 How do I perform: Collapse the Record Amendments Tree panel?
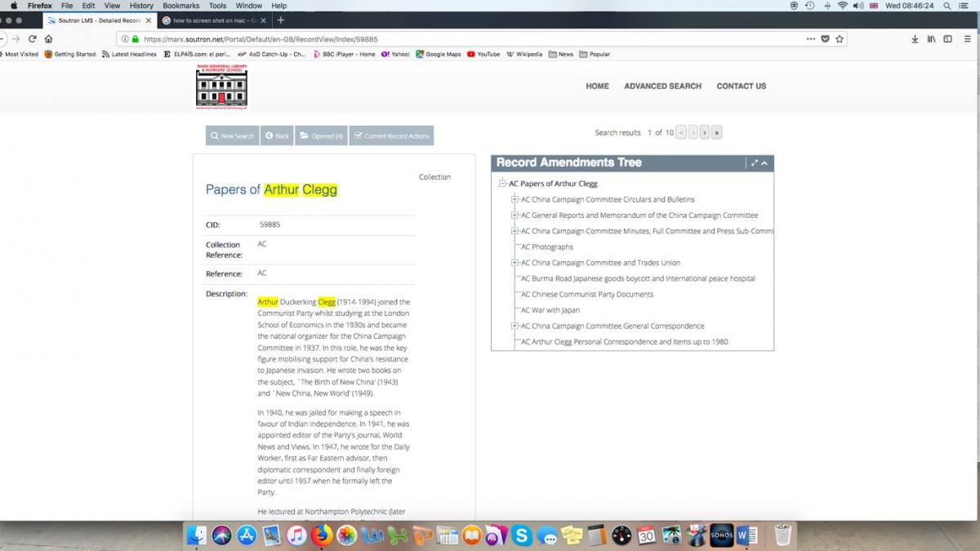point(764,163)
